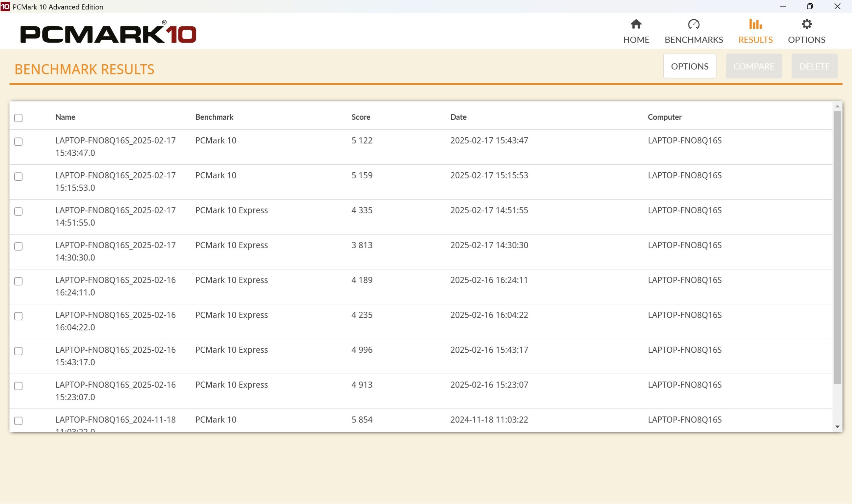852x504 pixels.
Task: Select the result scored 4 996
Action: tap(18, 351)
